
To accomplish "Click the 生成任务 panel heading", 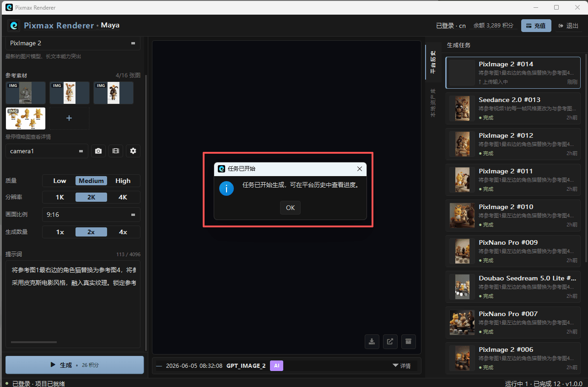I will pos(459,45).
